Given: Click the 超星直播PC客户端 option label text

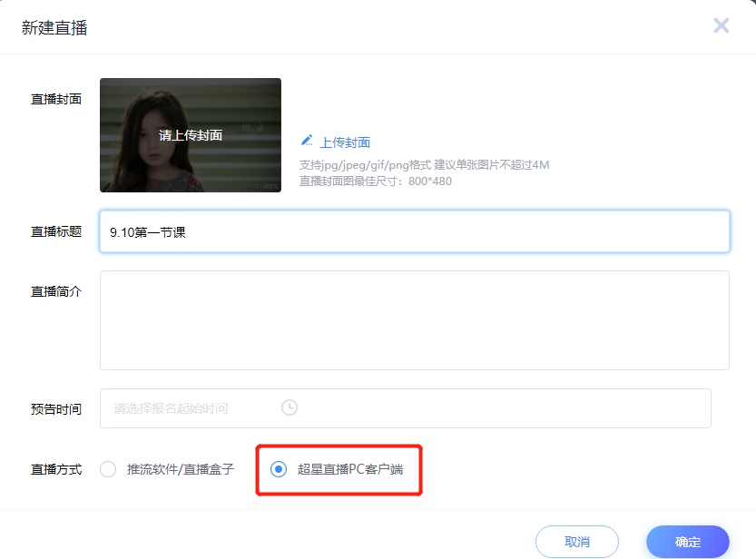Looking at the screenshot, I should pos(350,469).
